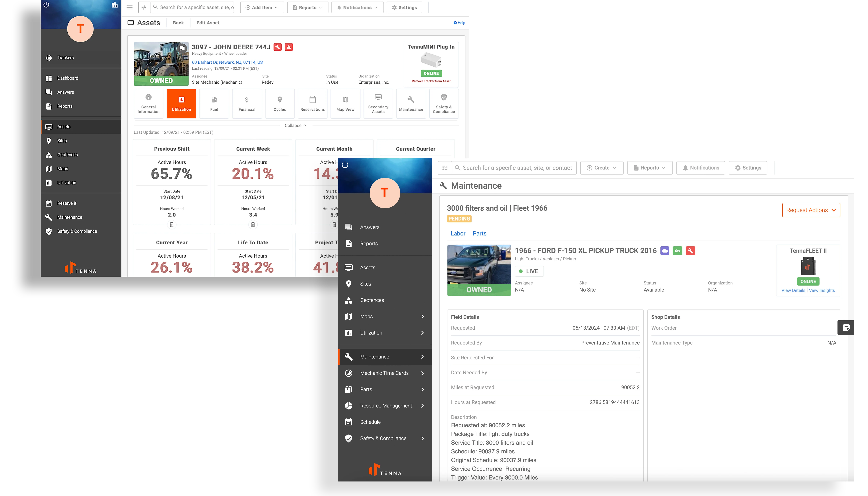Open the Financial section of the asset
Image resolution: width=868 pixels, height=496 pixels.
click(247, 103)
